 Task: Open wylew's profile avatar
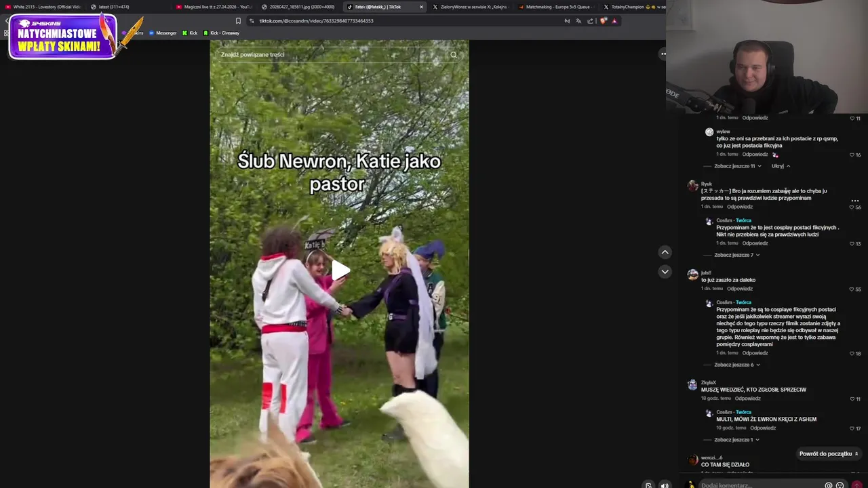pos(709,132)
